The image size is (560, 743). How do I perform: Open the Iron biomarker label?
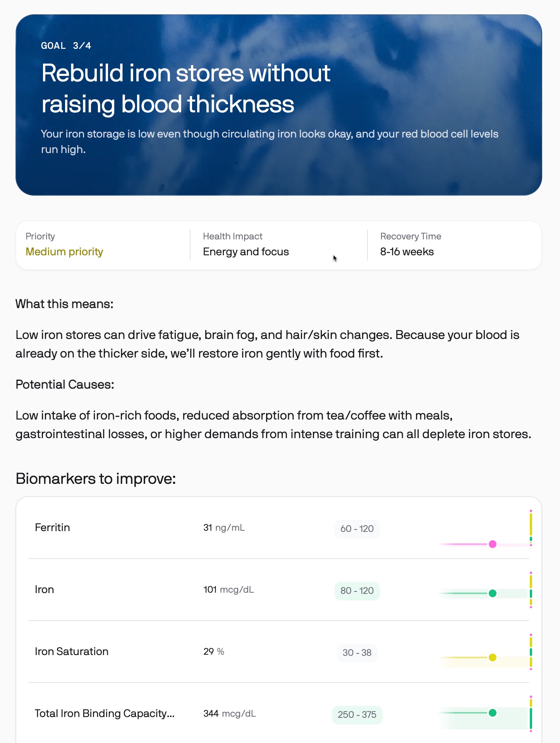44,590
